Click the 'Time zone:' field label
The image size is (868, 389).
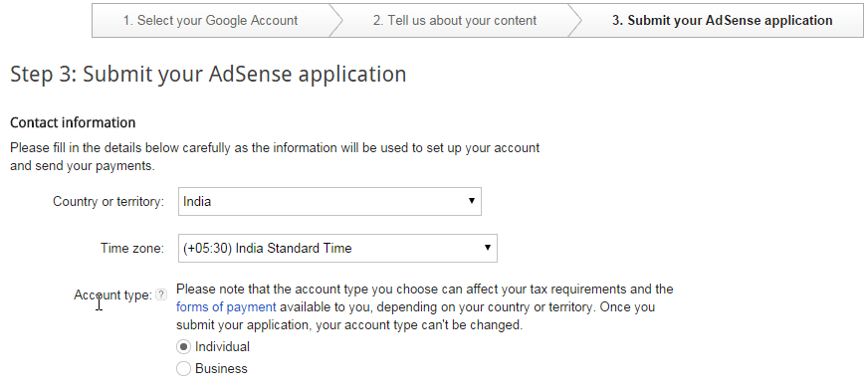tap(132, 248)
